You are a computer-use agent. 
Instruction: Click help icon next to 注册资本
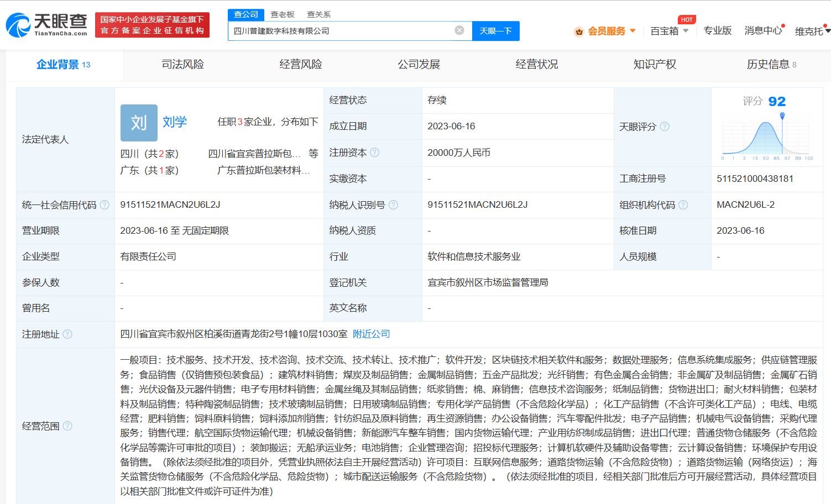tap(375, 153)
